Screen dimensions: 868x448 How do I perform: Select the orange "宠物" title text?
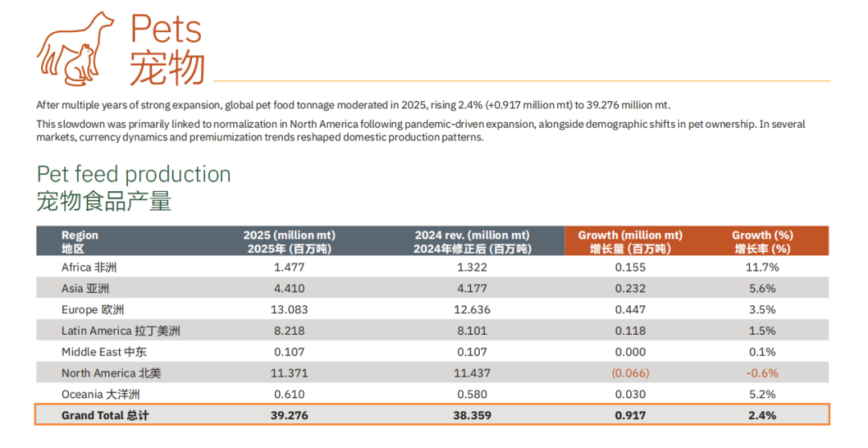click(168, 68)
